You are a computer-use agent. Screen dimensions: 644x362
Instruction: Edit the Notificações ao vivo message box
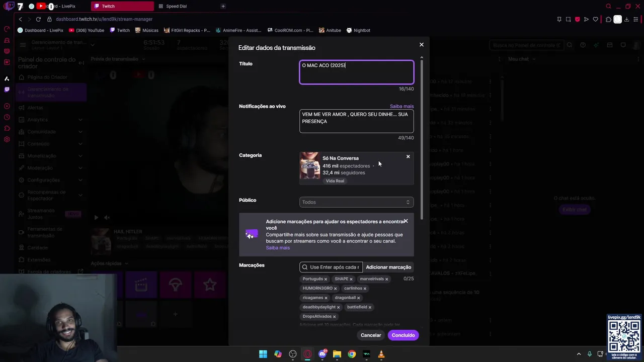pos(356,121)
